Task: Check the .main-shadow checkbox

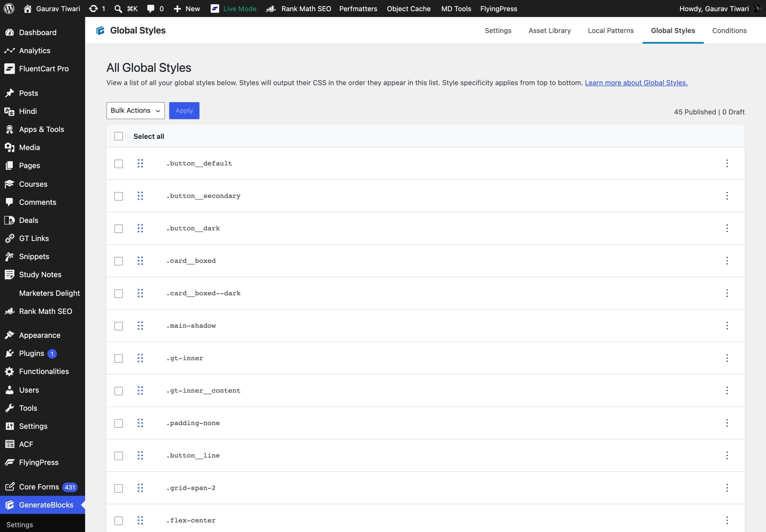Action: pos(119,326)
